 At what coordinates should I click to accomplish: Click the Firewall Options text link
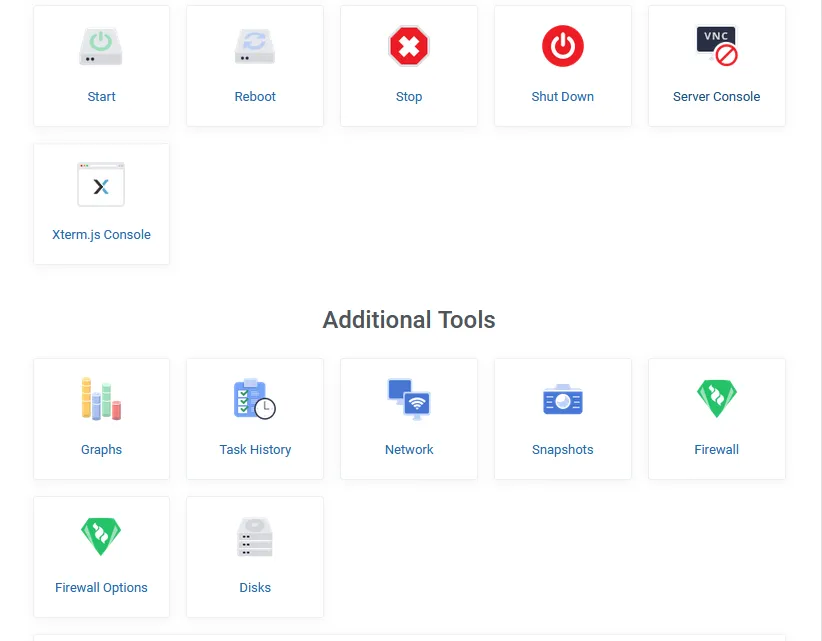tap(101, 588)
